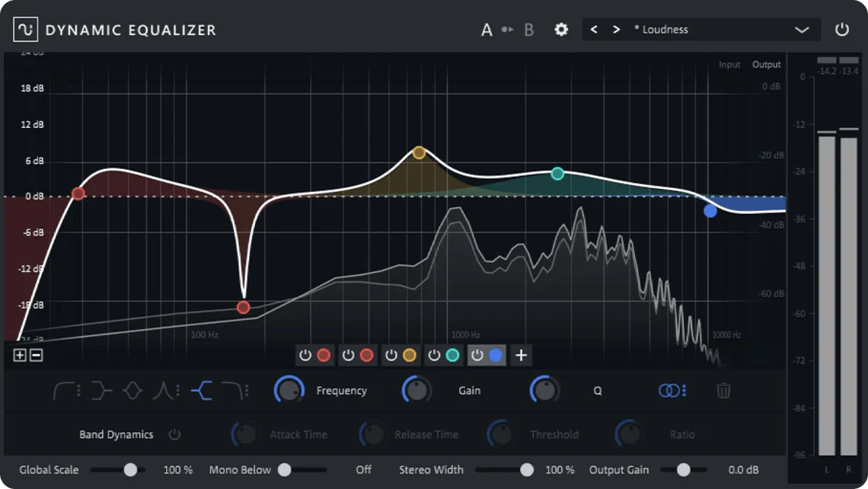Screen dimensions: 868x489
Task: Click the add band plus button
Action: [521, 355]
